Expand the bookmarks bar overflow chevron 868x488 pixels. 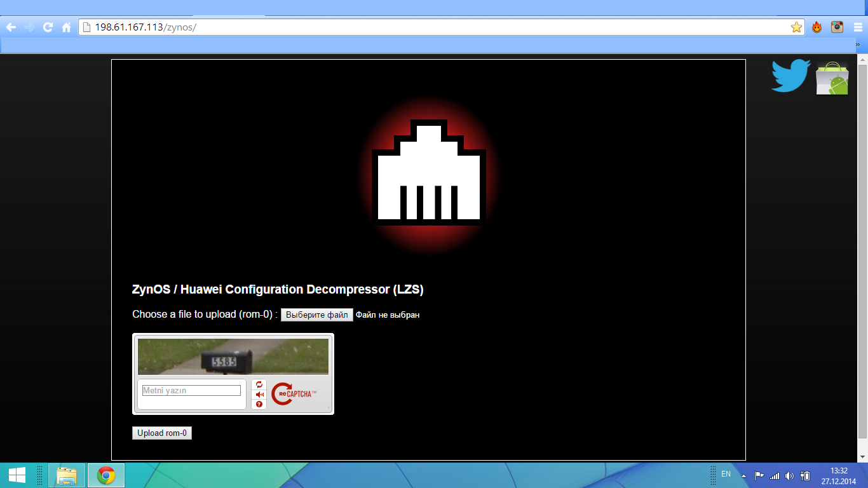click(858, 45)
